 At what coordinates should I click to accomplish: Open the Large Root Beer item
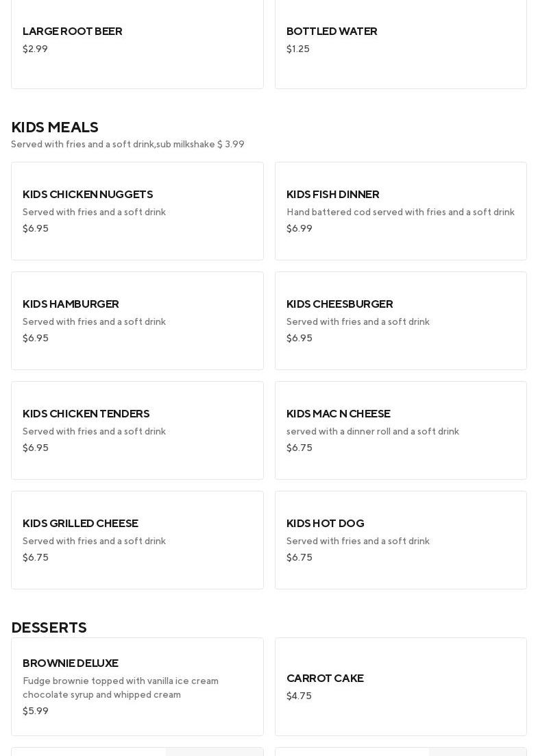tap(137, 41)
